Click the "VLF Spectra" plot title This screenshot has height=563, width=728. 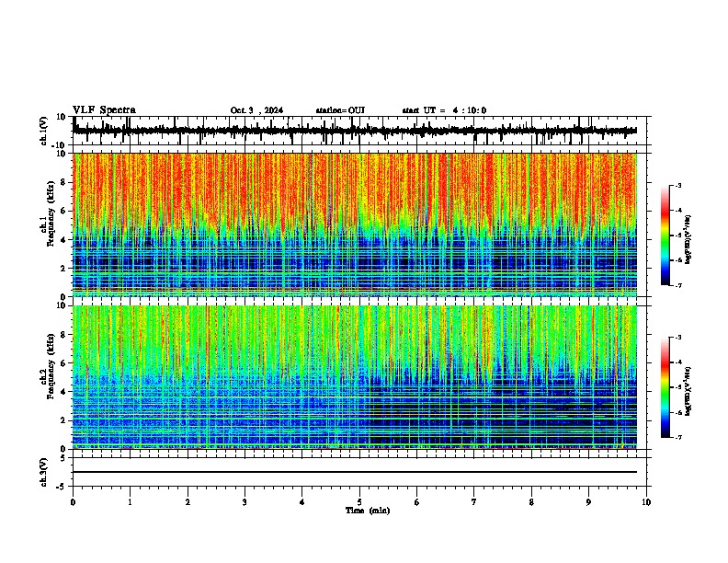click(104, 110)
